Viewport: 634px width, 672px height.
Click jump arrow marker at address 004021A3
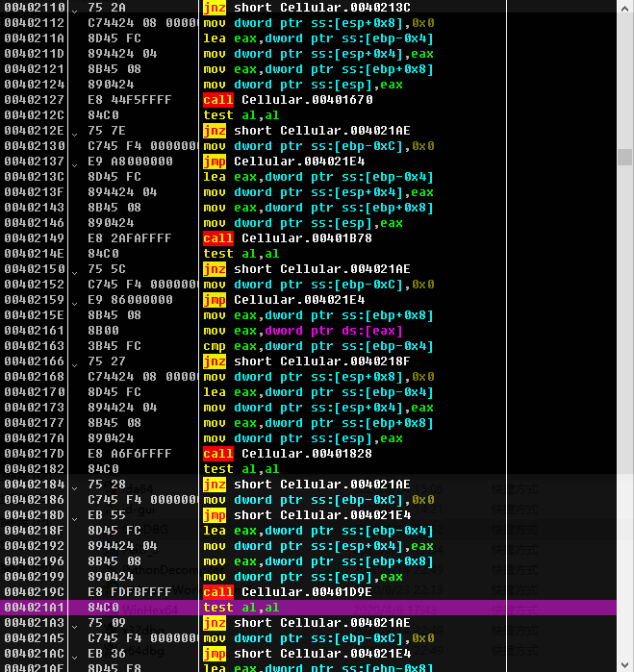[75, 626]
